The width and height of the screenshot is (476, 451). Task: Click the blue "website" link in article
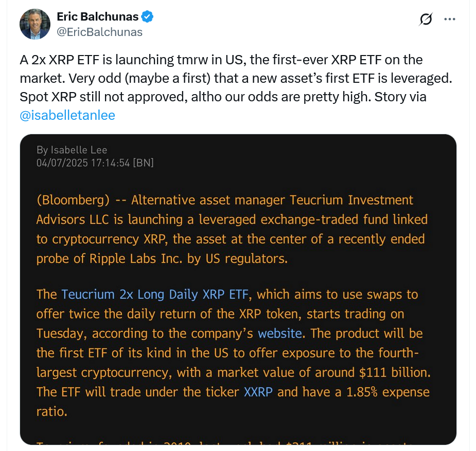click(279, 333)
